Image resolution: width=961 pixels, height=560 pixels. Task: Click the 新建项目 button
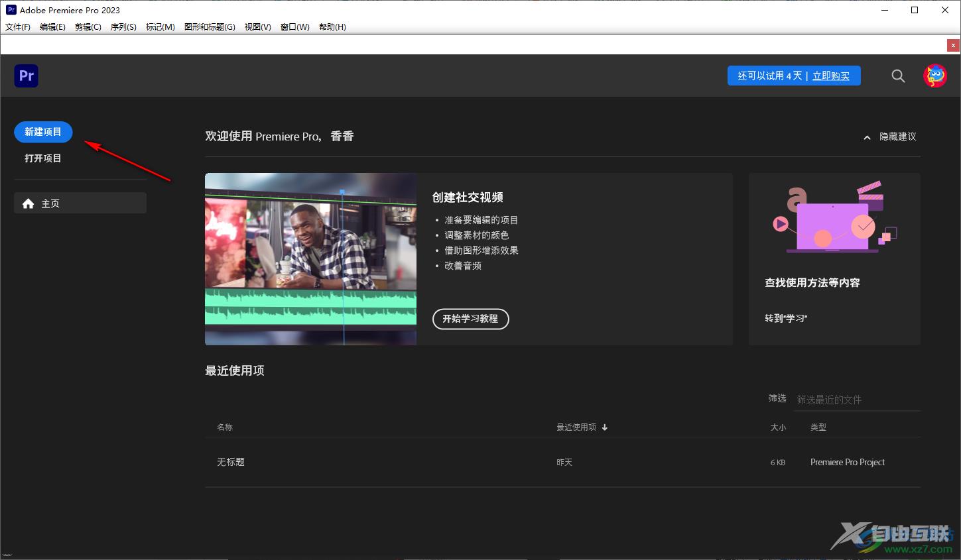coord(43,132)
